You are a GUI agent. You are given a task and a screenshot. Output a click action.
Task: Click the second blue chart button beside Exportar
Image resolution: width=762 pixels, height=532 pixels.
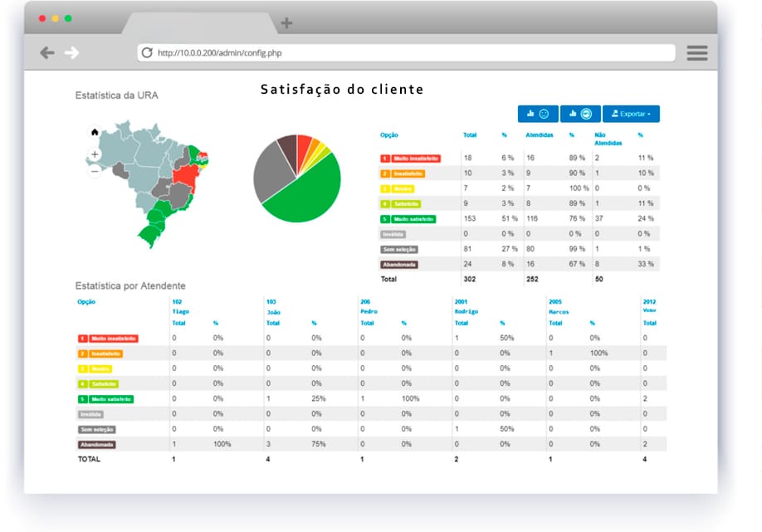[x=580, y=114]
